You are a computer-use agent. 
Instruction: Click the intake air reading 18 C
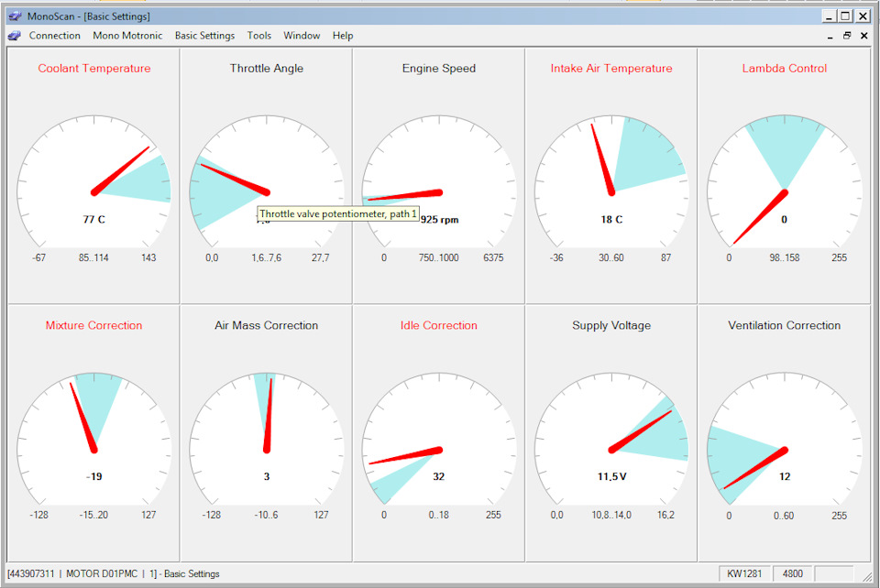pyautogui.click(x=611, y=219)
